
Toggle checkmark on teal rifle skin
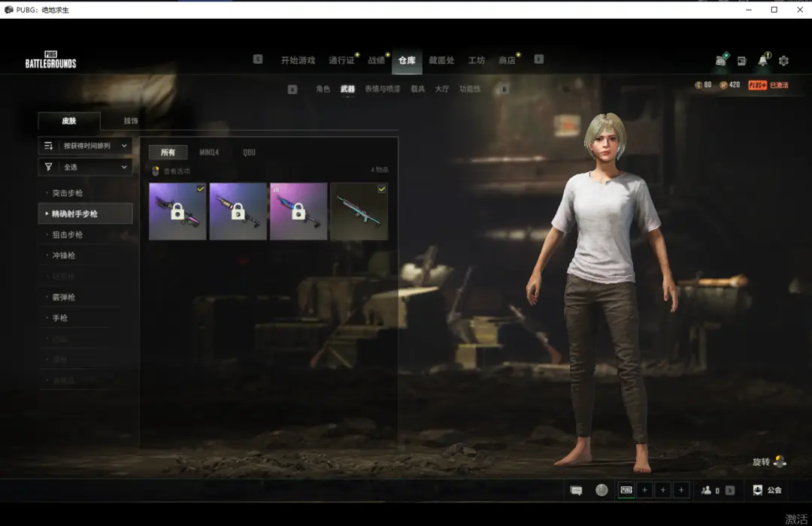382,189
